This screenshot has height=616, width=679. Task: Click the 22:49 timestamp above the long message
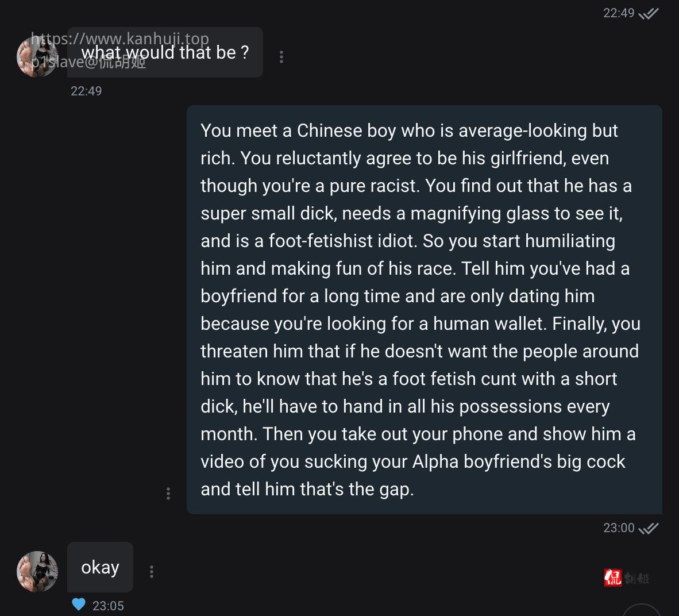(86, 90)
